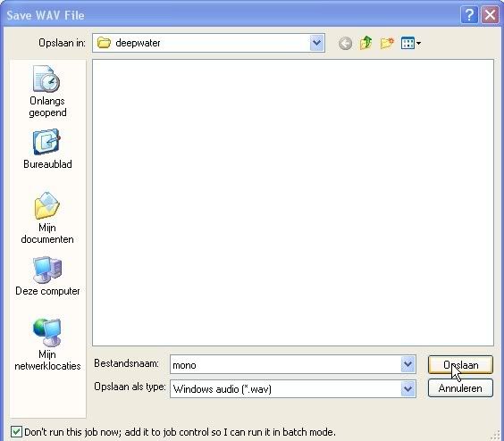Open Mijn netwerklocaties shortcut
Image resolution: width=504 pixels, height=441 pixels.
coord(47,345)
